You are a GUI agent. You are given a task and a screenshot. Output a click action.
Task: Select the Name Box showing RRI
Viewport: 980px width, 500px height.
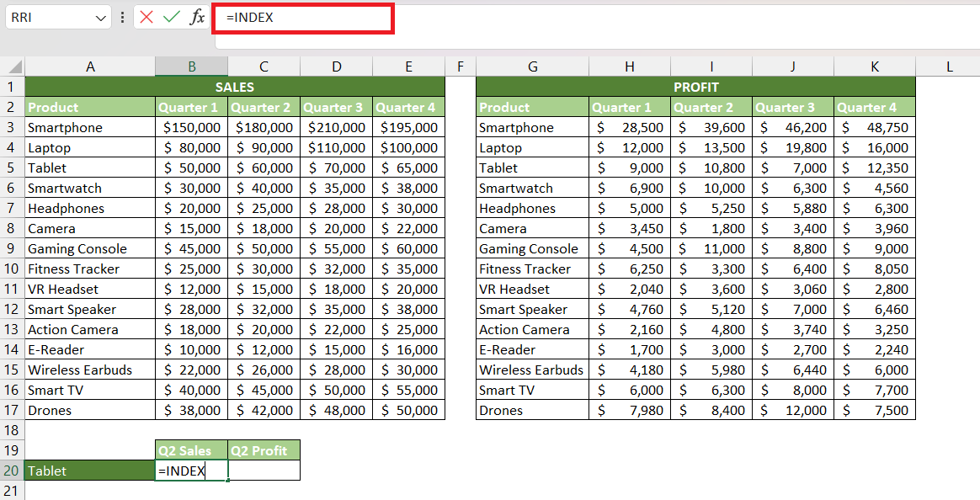coord(50,18)
